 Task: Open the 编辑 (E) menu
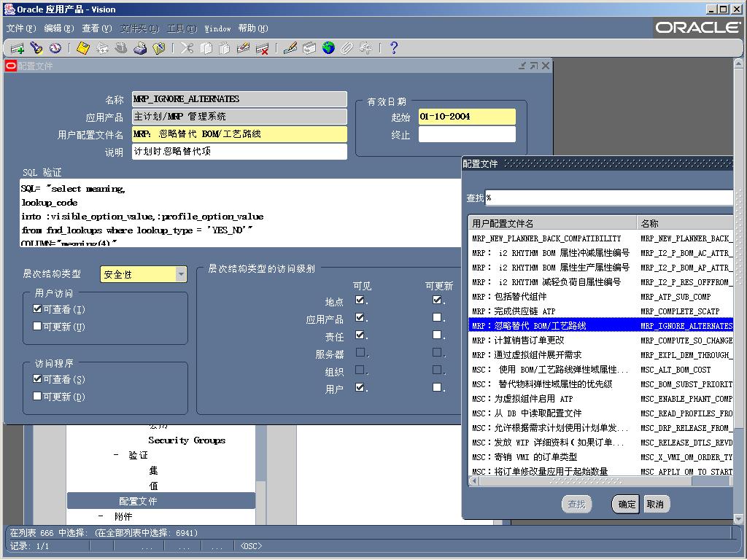pos(59,28)
